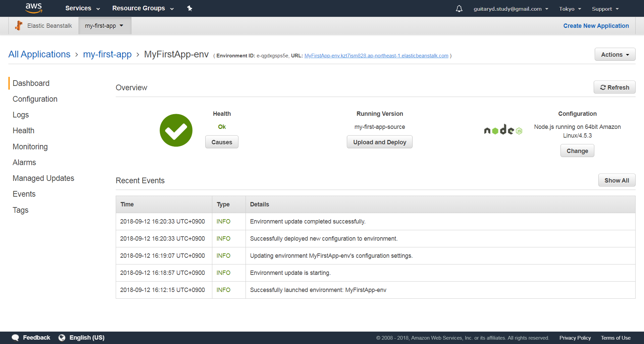Click the Create New Application link
Screen dimensions: 644x344
(596, 26)
